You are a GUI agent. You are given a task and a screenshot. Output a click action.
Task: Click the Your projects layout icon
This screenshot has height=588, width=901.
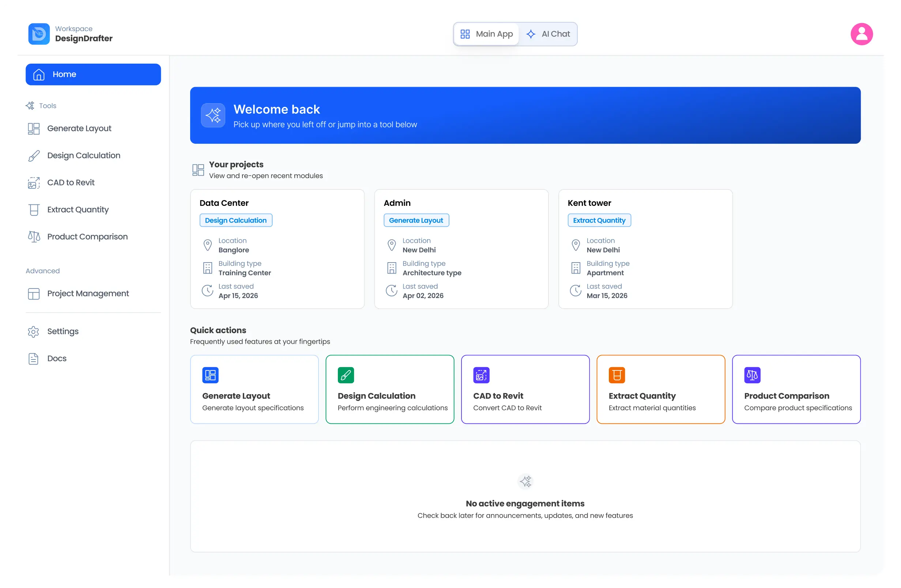[x=198, y=170]
